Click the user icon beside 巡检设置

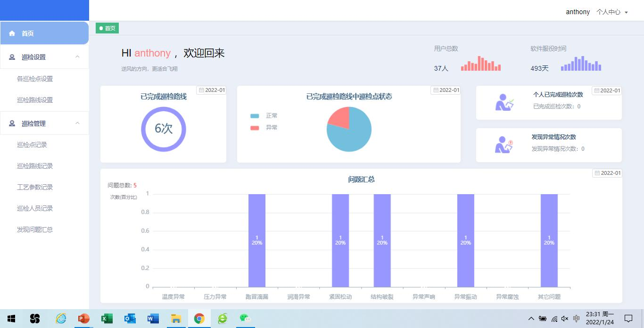coord(12,57)
